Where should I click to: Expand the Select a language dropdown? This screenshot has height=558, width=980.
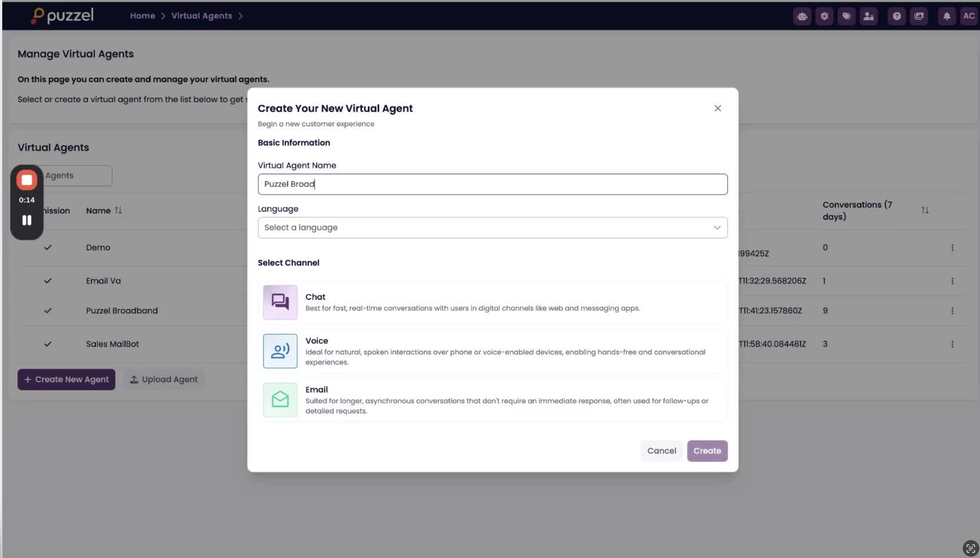[x=492, y=228]
